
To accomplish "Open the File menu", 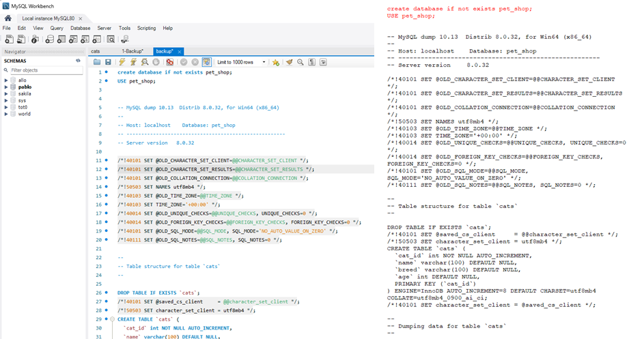I will pos(7,29).
